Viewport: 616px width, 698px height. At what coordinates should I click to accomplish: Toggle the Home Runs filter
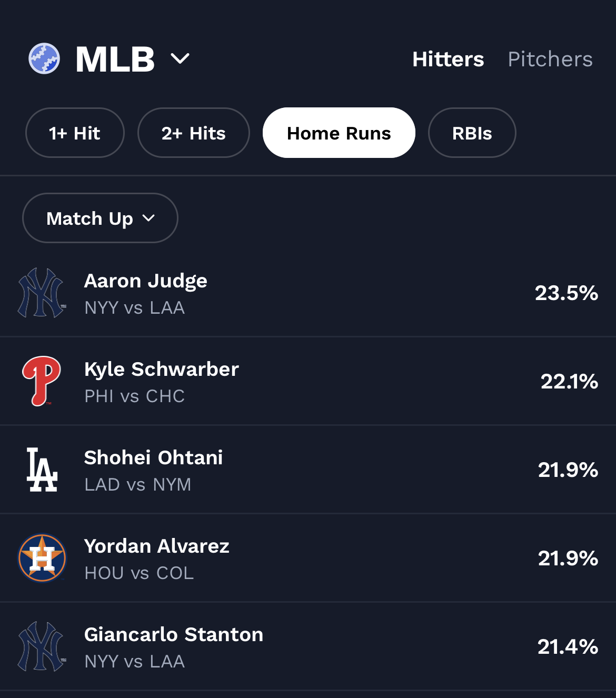click(x=339, y=133)
